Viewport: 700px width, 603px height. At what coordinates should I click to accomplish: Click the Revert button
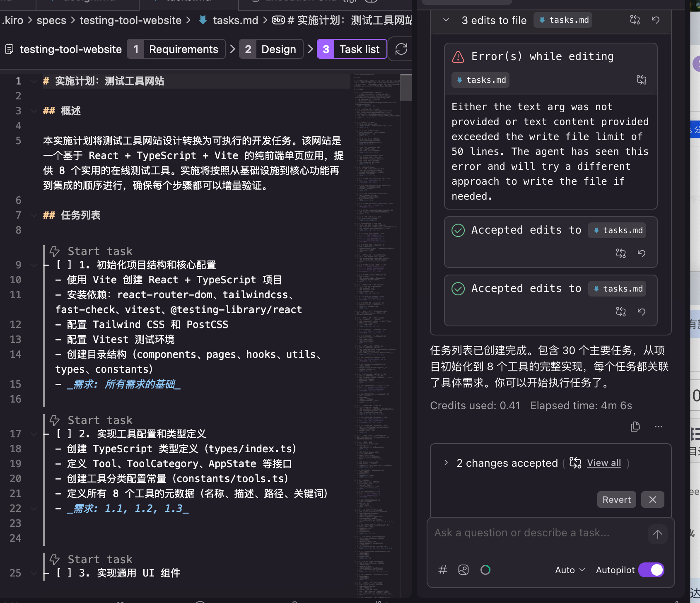pyautogui.click(x=616, y=499)
